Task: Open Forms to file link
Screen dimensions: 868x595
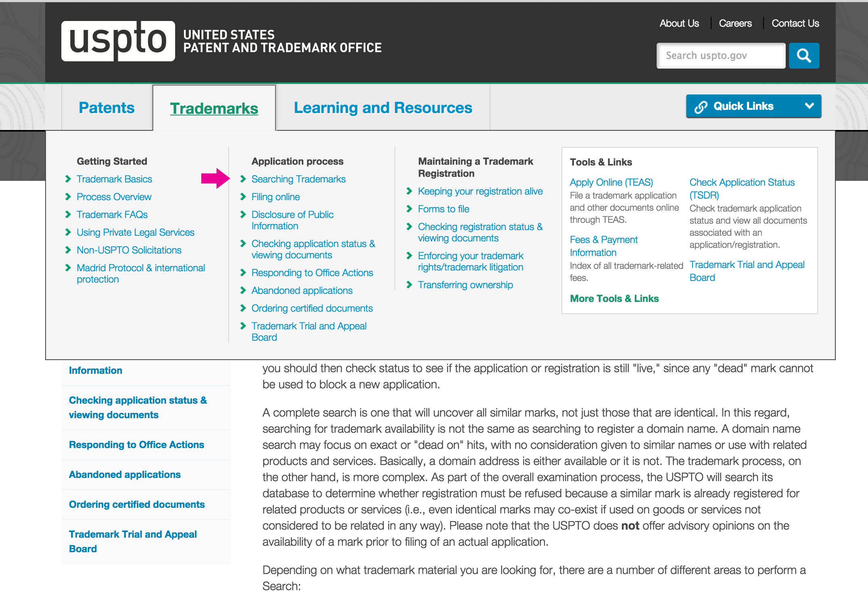Action: [443, 209]
